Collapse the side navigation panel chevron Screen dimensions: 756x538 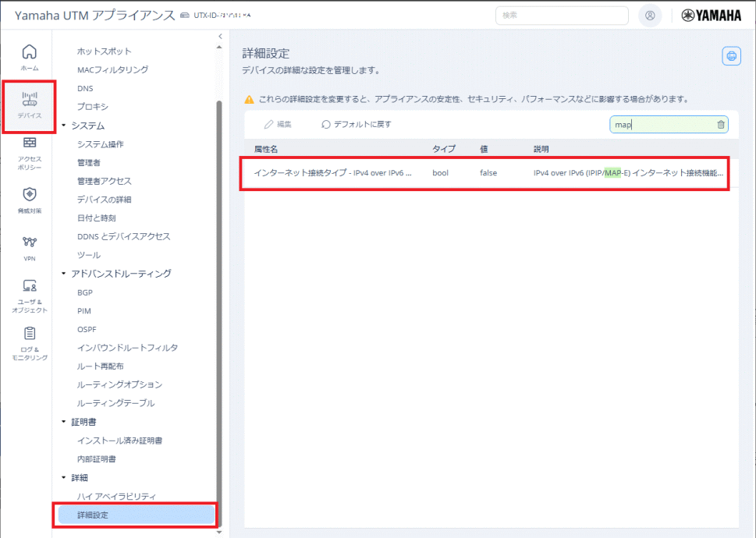click(x=220, y=36)
